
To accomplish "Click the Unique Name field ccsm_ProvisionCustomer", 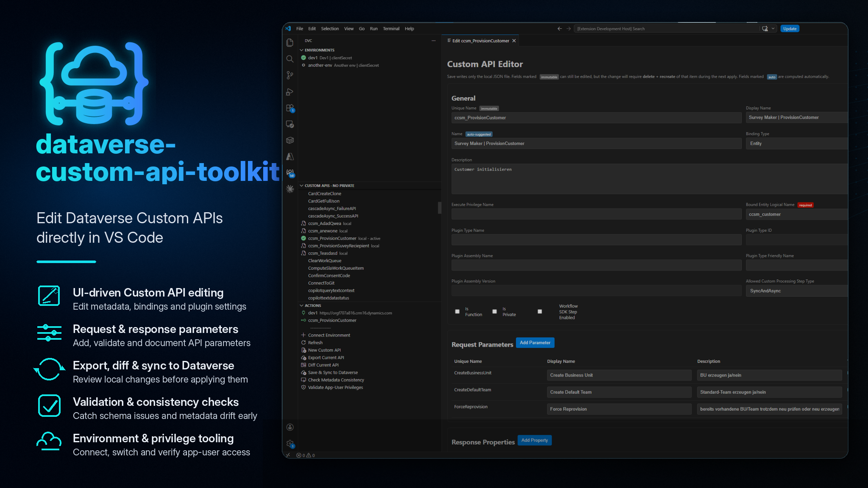I will point(596,118).
